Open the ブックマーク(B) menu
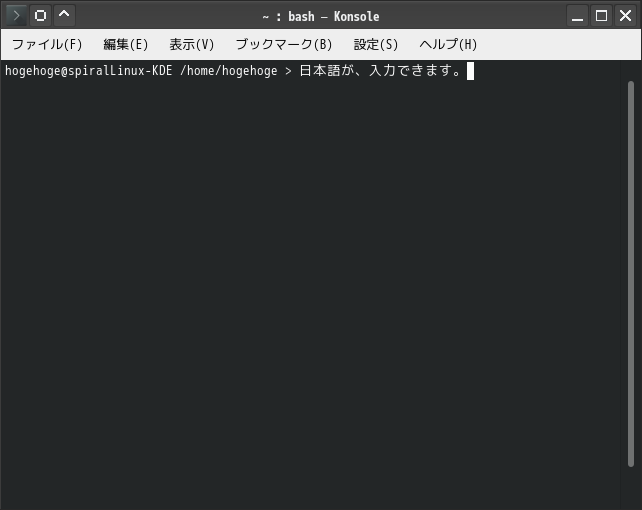The image size is (642, 510). coord(284,44)
